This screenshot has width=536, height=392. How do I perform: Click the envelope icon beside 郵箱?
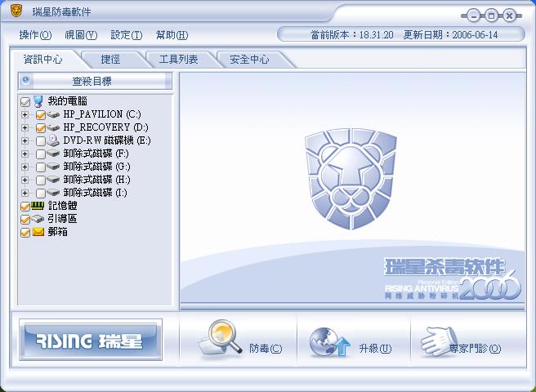(x=38, y=232)
